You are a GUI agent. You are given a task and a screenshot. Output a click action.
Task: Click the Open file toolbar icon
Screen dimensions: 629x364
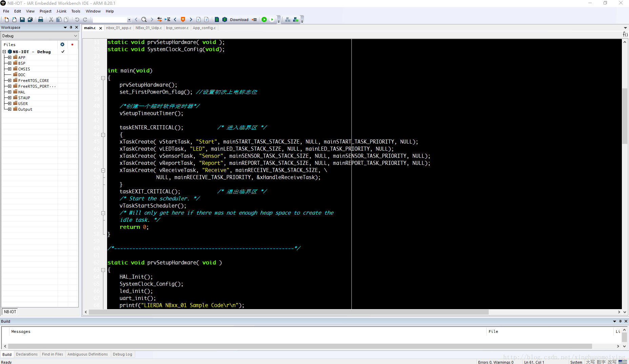[14, 20]
